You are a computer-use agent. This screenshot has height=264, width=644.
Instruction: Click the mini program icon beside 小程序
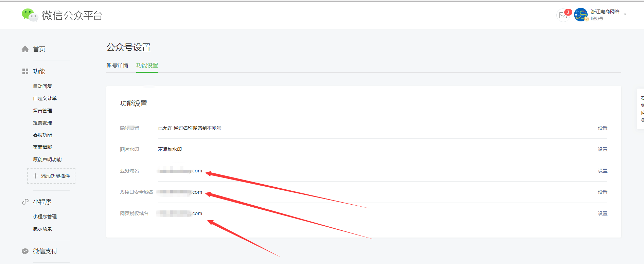click(x=25, y=202)
